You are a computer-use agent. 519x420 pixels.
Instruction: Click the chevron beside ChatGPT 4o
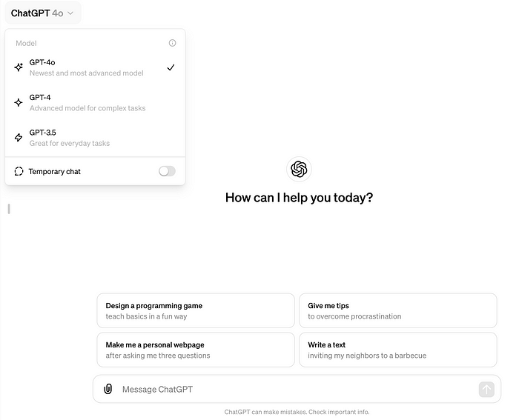click(x=70, y=13)
